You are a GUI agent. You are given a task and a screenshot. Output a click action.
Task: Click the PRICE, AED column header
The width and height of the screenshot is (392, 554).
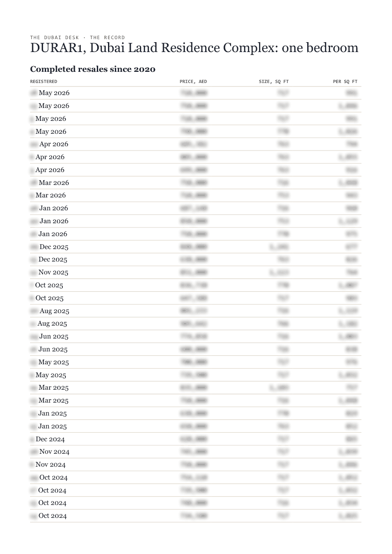pos(193,81)
